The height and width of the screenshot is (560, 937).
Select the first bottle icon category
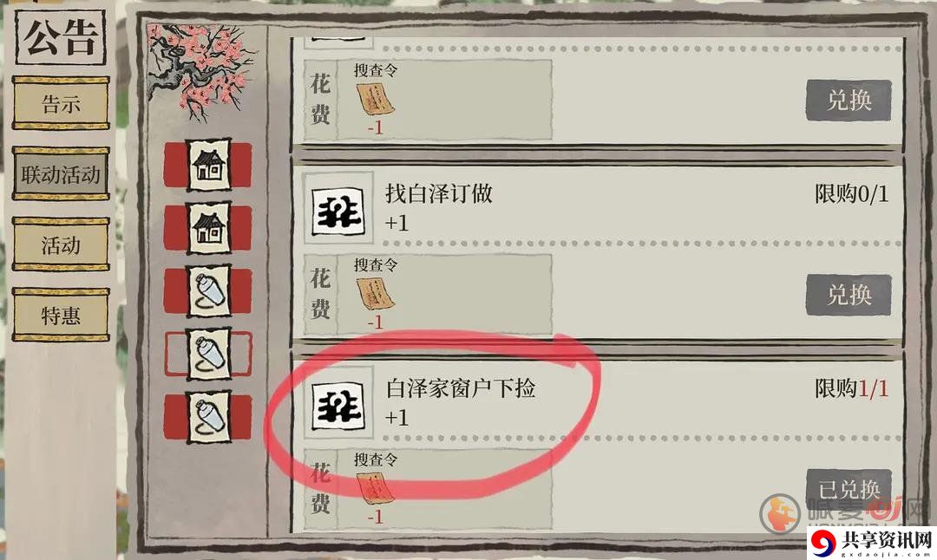[x=208, y=290]
